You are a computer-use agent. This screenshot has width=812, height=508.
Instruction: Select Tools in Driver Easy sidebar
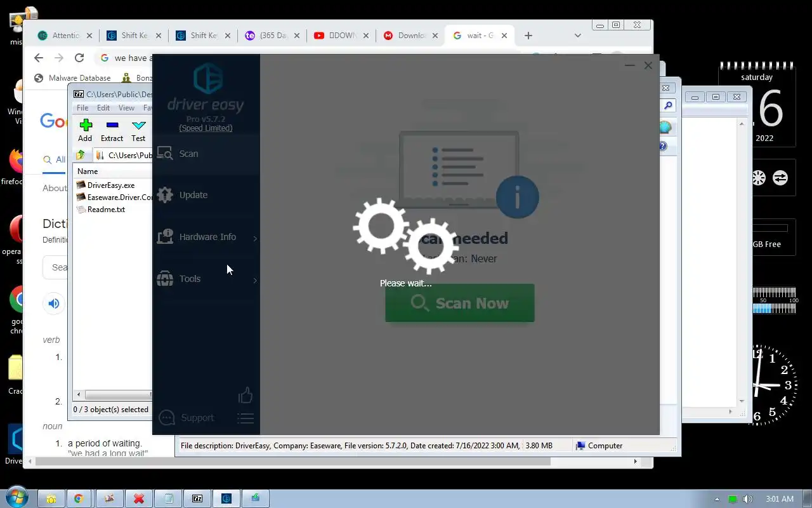(206, 279)
